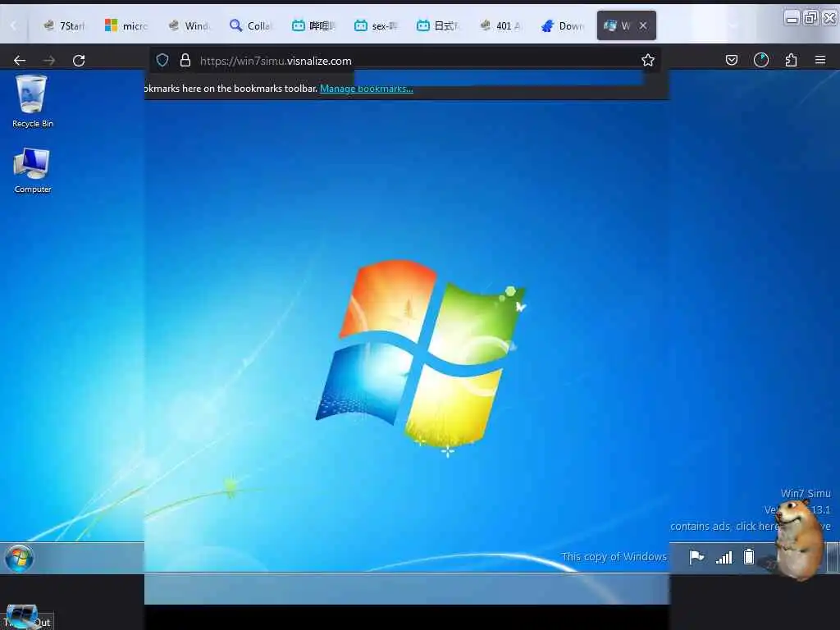Switch to the 401 A tab

(x=500, y=25)
